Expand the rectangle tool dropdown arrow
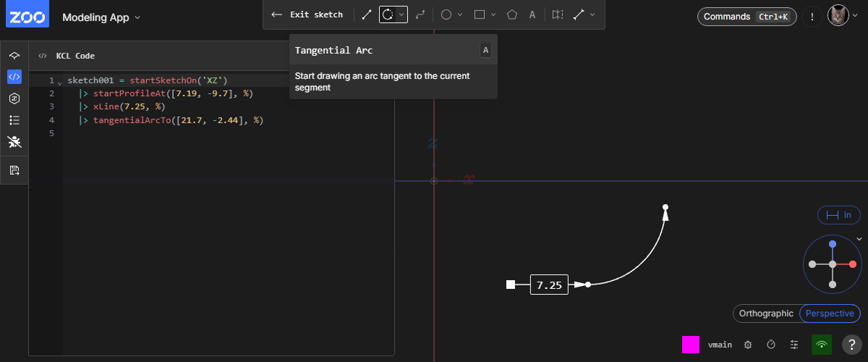Image resolution: width=868 pixels, height=362 pixels. click(x=493, y=14)
